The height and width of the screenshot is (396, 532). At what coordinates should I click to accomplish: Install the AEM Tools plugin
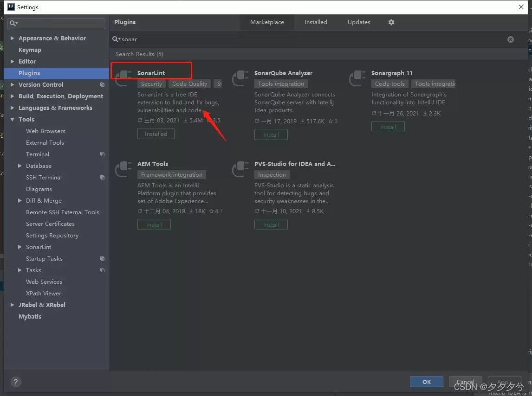point(154,225)
